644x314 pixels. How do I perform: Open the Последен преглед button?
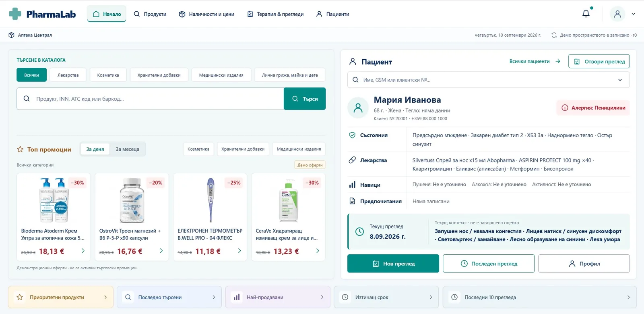(x=489, y=264)
